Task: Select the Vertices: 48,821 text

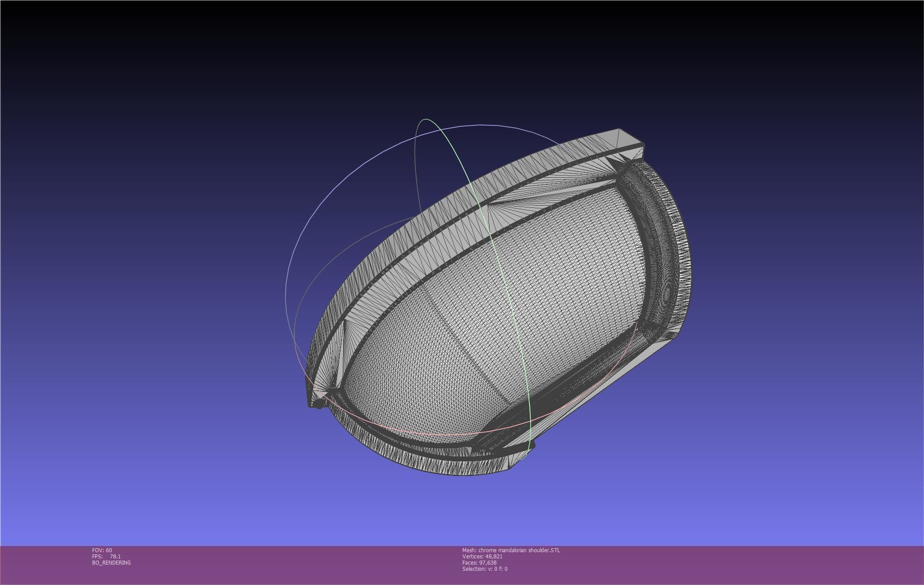Action: [x=482, y=556]
